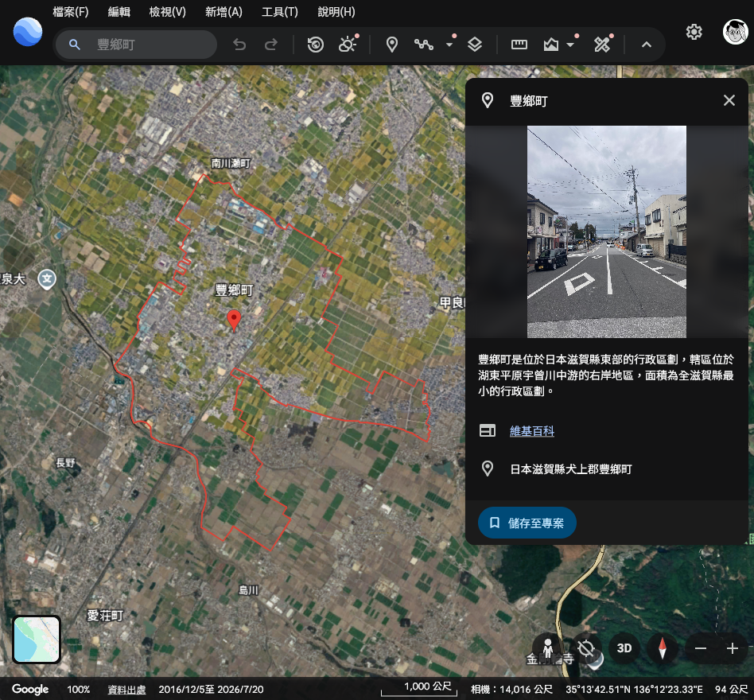Open historical imagery clock icon
754x700 pixels.
(x=316, y=45)
